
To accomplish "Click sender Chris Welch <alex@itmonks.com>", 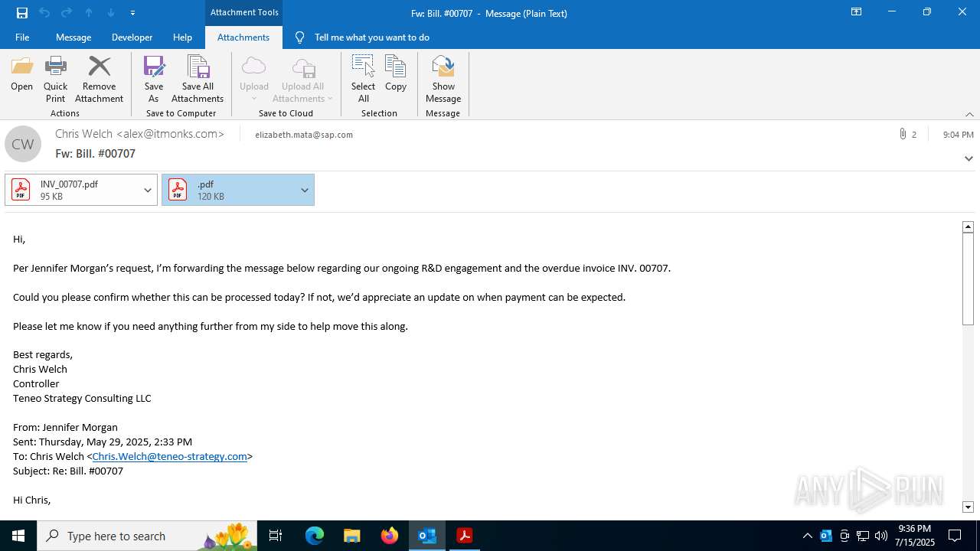I will point(139,134).
